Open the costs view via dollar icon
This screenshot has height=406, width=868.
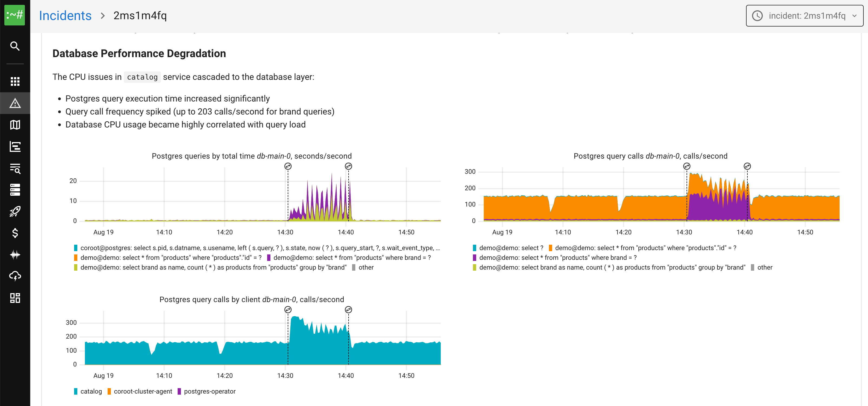(x=15, y=233)
